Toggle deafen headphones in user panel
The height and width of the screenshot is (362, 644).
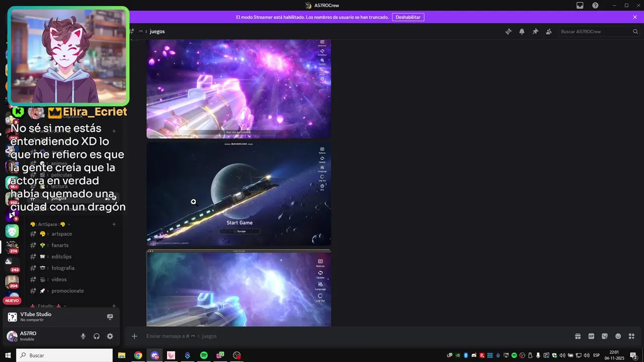click(x=97, y=336)
